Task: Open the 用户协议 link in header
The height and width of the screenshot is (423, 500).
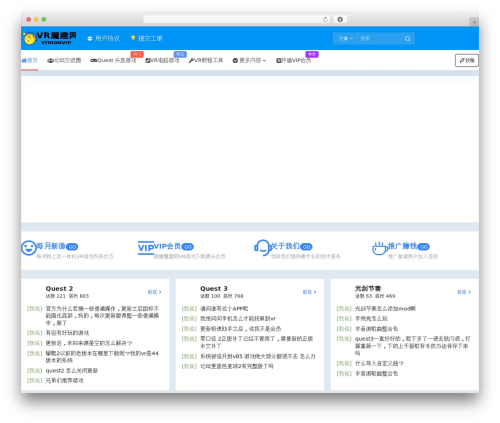Action: point(107,38)
